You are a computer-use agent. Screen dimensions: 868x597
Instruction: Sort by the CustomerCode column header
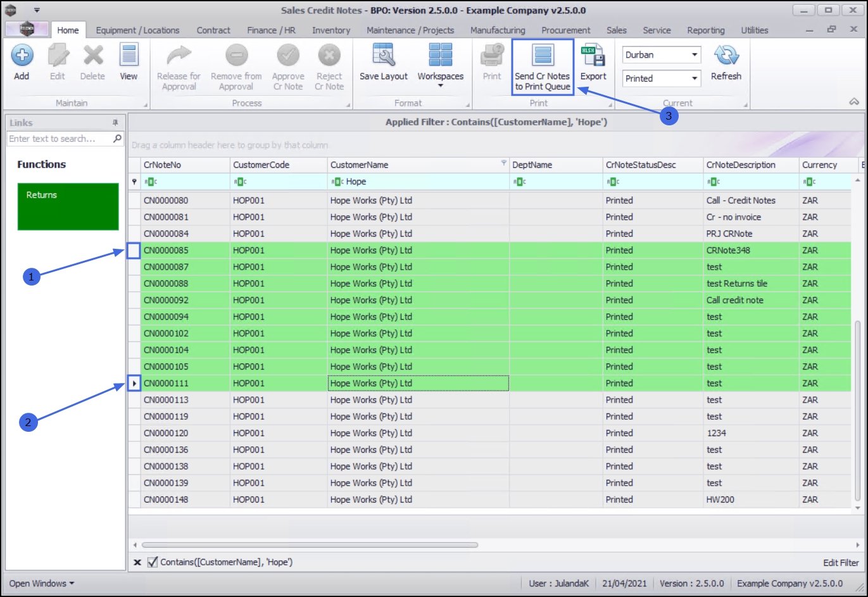tap(279, 165)
